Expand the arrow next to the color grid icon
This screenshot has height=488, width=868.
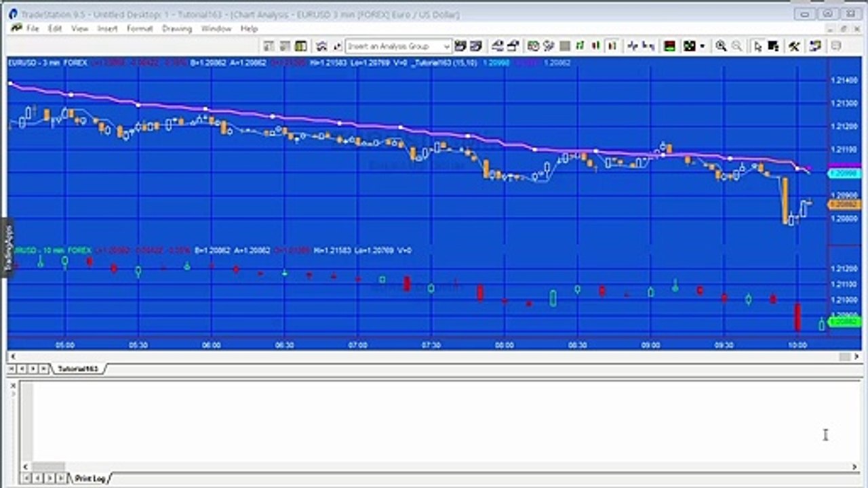[702, 46]
